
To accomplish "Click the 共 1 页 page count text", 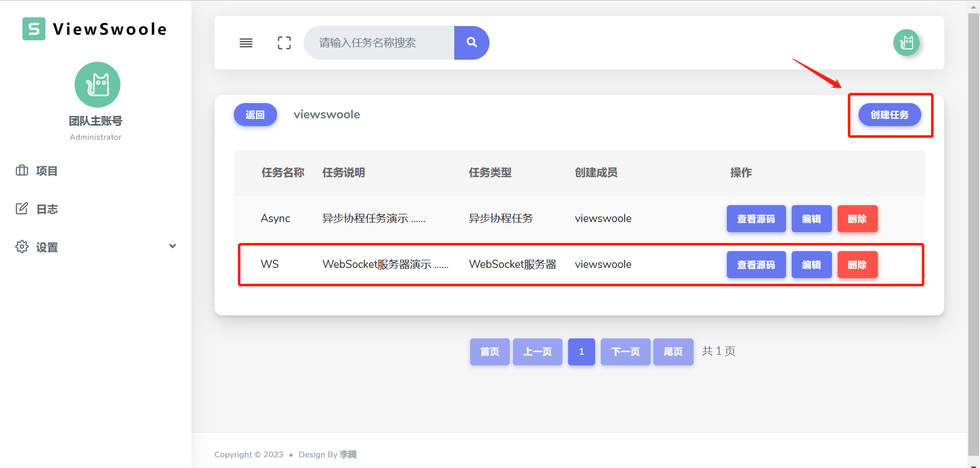I will click(x=718, y=351).
